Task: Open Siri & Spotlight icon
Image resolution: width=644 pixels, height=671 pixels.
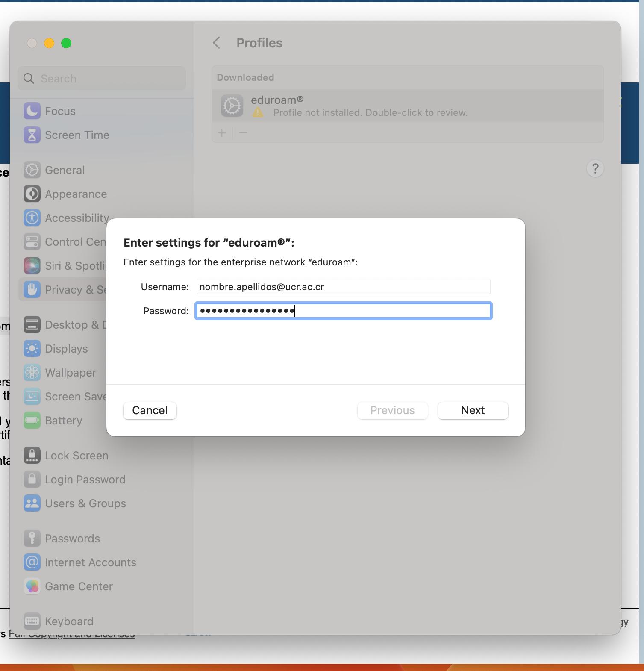Action: click(x=32, y=266)
